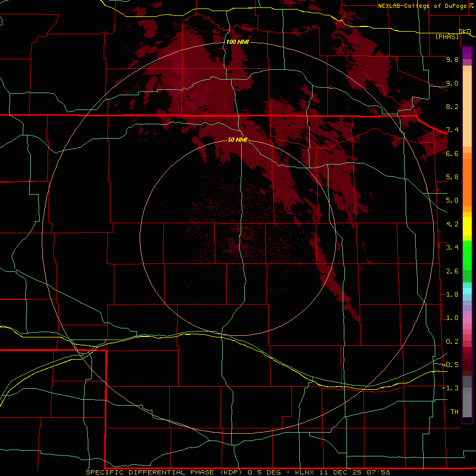Image resolution: width=476 pixels, height=476 pixels.
Task: Pick the yellow band of the color bar
Action: tap(467, 226)
